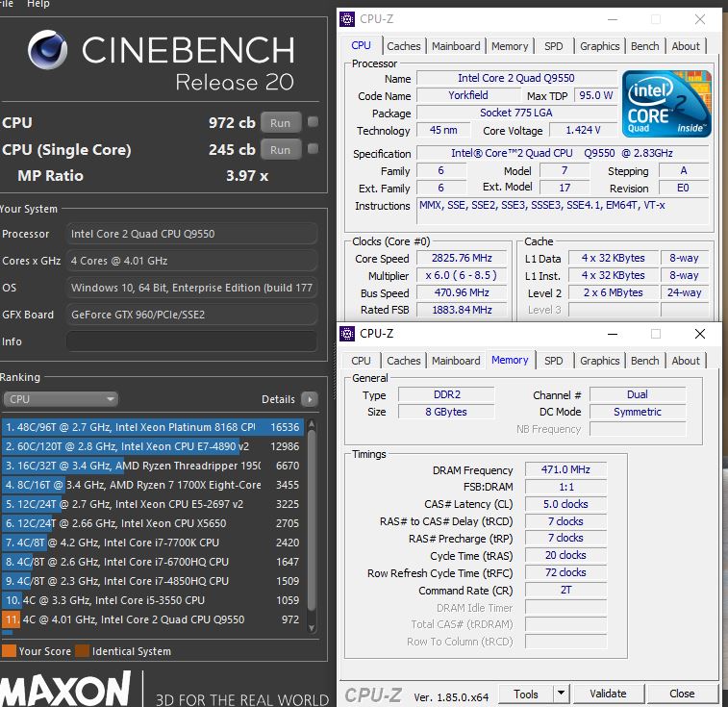Click the ranking list scrollbar thumb

(x=312, y=519)
